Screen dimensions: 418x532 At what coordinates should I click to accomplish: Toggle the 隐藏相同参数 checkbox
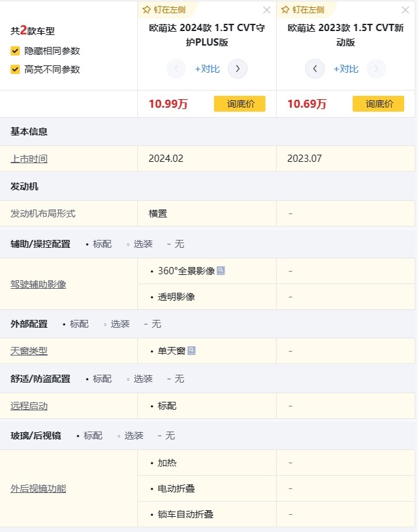tap(15, 51)
